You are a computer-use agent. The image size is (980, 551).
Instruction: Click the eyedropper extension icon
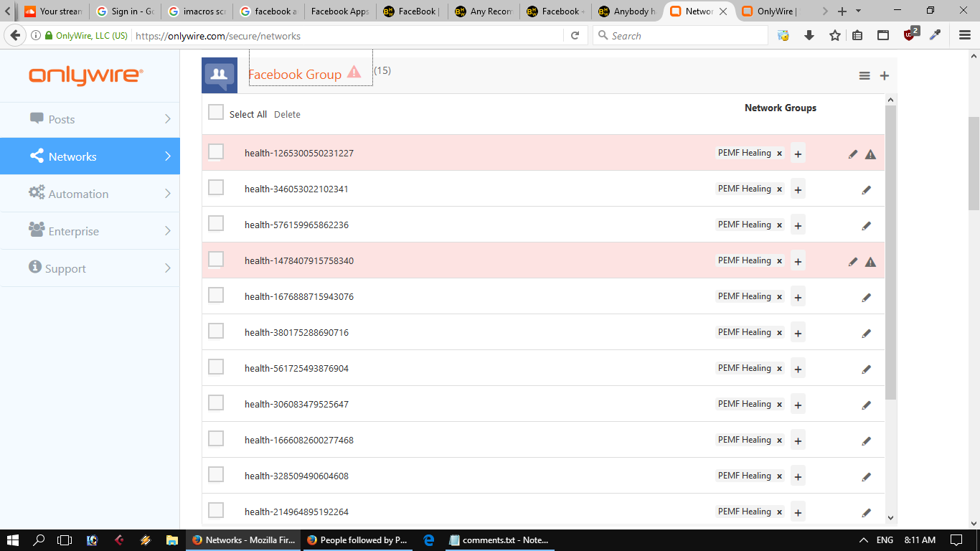[x=935, y=35]
